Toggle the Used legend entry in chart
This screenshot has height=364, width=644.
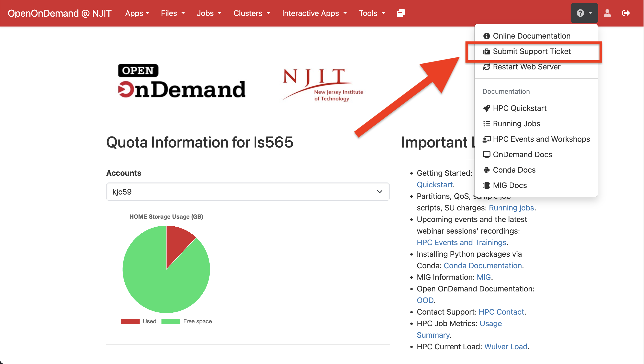pos(139,321)
